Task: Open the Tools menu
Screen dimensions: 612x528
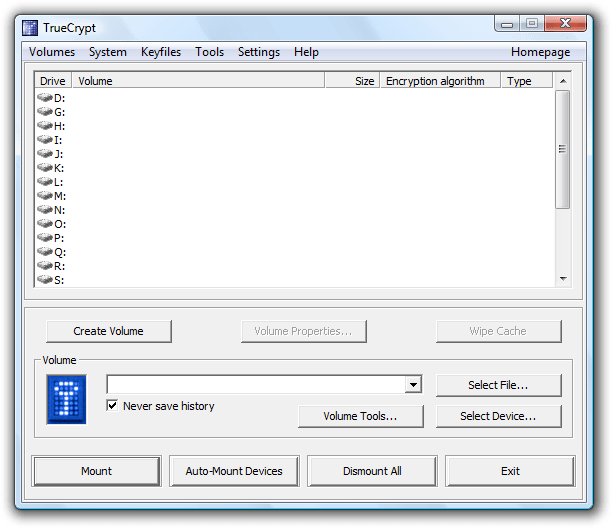Action: click(210, 52)
